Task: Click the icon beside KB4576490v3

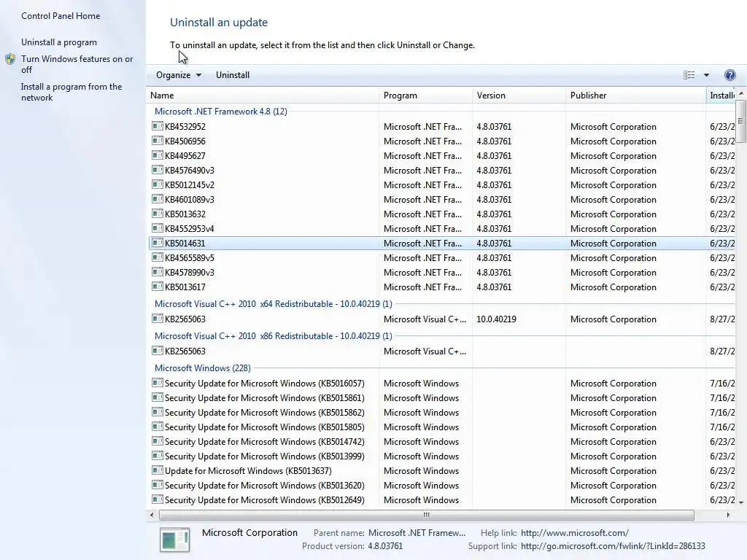Action: click(158, 170)
